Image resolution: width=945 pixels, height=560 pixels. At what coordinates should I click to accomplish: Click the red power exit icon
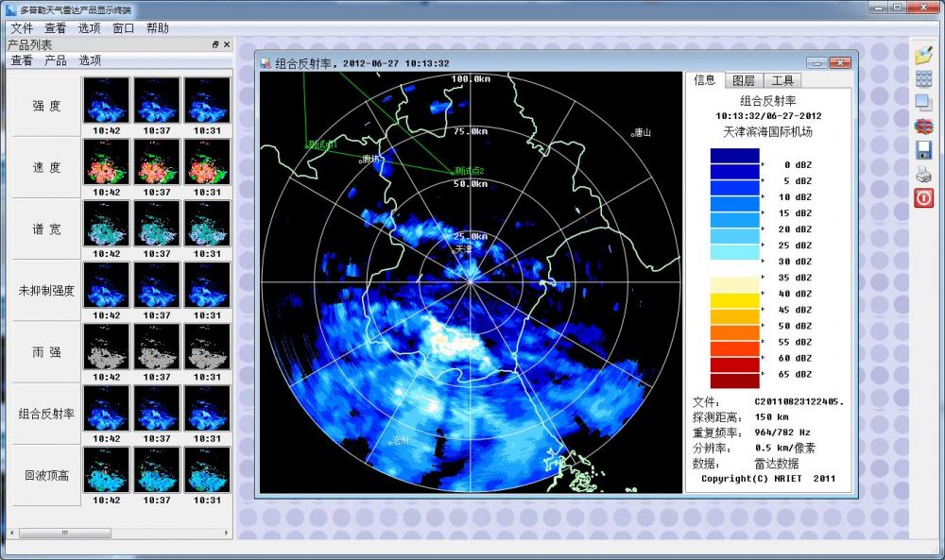pyautogui.click(x=923, y=198)
